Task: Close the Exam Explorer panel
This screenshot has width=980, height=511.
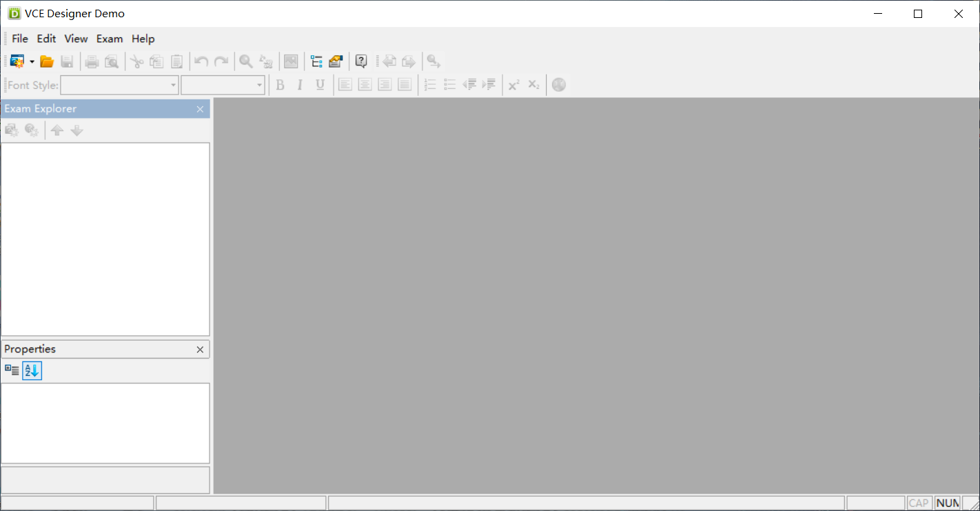Action: pyautogui.click(x=200, y=109)
